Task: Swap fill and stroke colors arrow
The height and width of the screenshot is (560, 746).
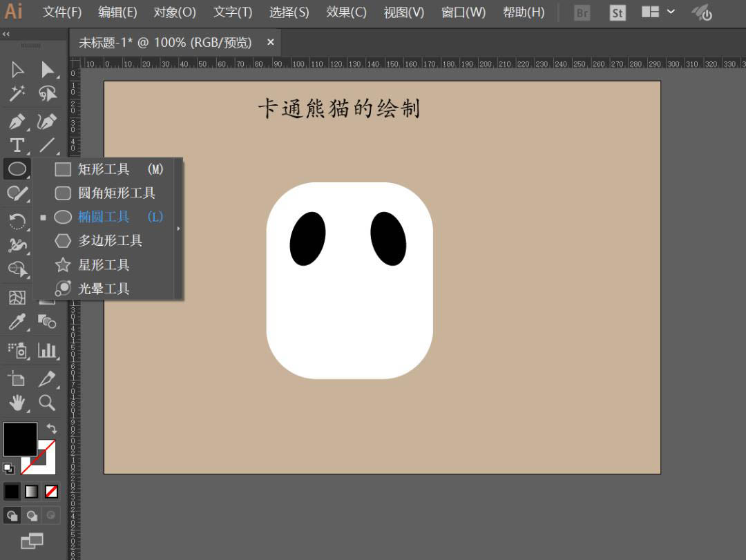Action: pyautogui.click(x=51, y=429)
